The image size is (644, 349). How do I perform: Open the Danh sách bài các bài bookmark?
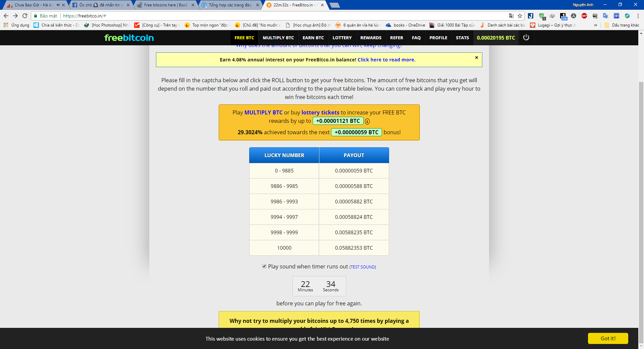pos(502,25)
